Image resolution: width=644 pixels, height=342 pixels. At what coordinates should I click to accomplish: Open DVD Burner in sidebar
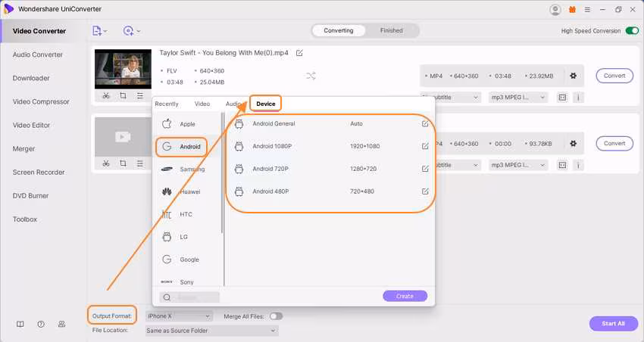click(x=31, y=196)
